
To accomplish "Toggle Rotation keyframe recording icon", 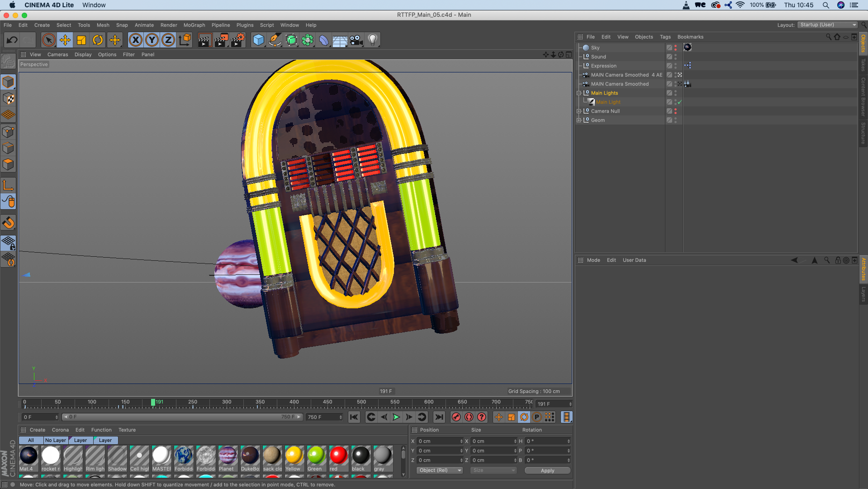I will pos(524,417).
